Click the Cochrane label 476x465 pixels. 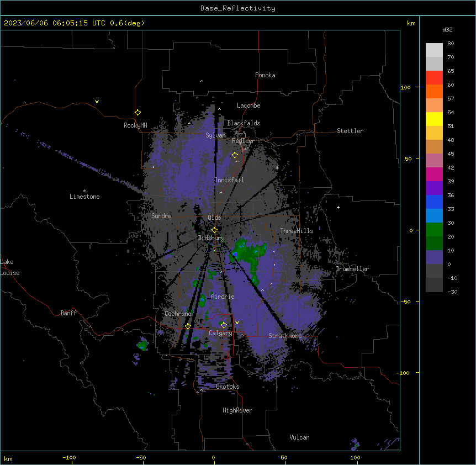[178, 314]
